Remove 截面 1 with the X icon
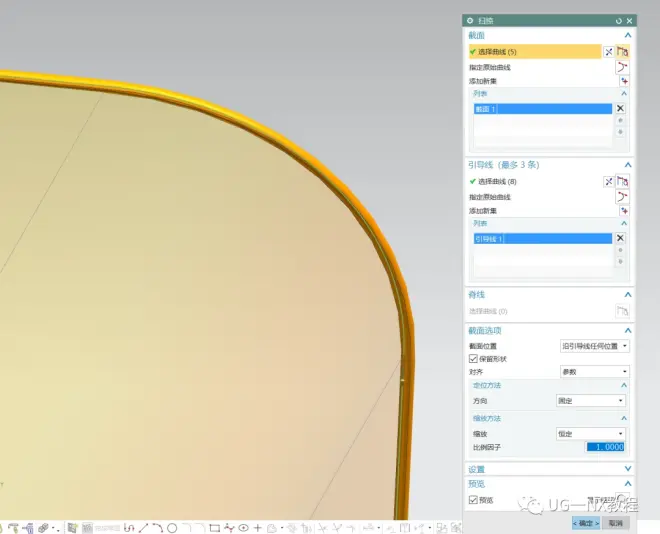Screen dimensions: 660x534 coord(620,108)
